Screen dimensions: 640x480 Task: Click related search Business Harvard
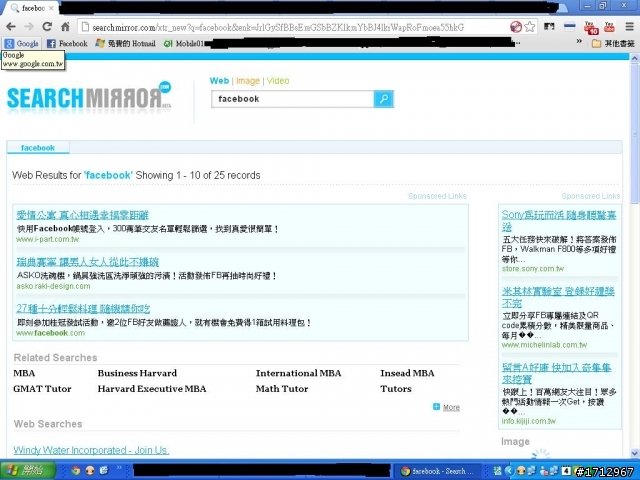(x=137, y=373)
